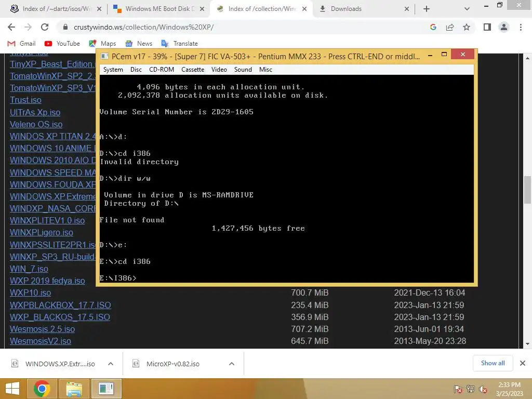Open the Windows Start button
Viewport: 532px width, 399px height.
click(x=12, y=389)
